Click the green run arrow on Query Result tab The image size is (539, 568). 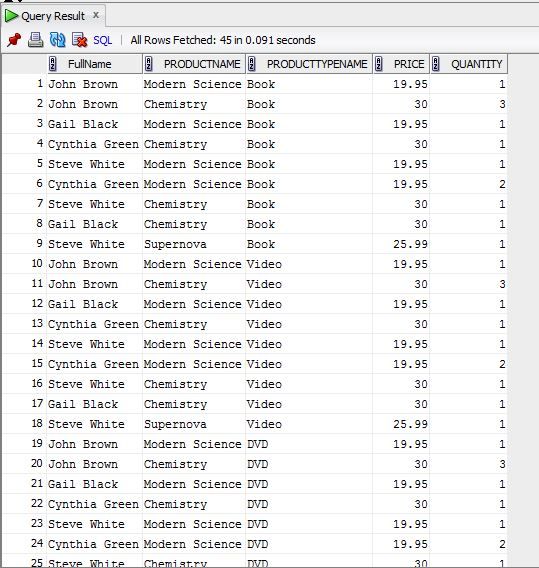coord(11,16)
